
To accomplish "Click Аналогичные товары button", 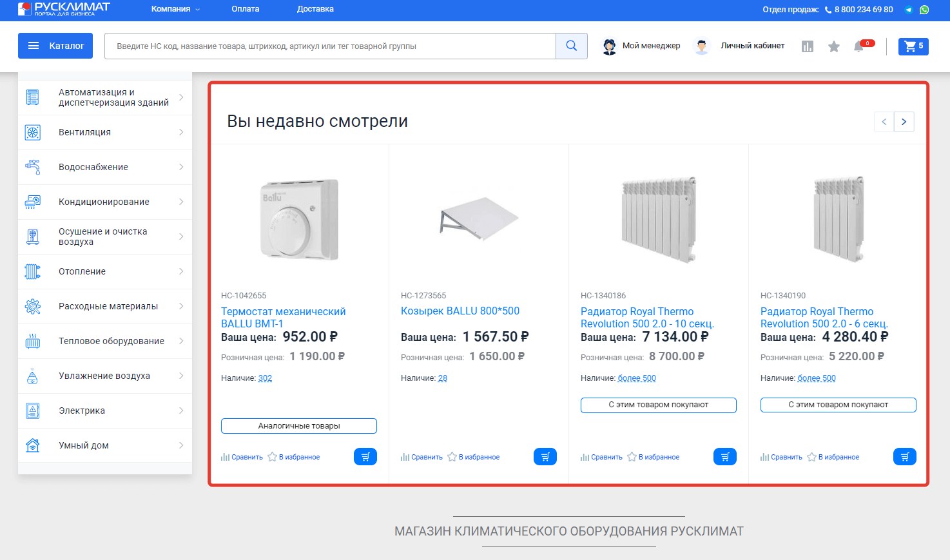I will (299, 426).
